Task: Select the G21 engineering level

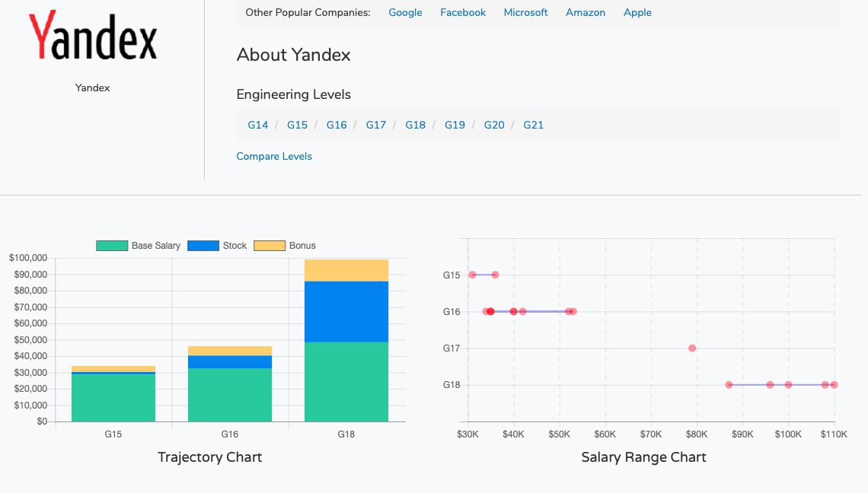Action: [533, 125]
